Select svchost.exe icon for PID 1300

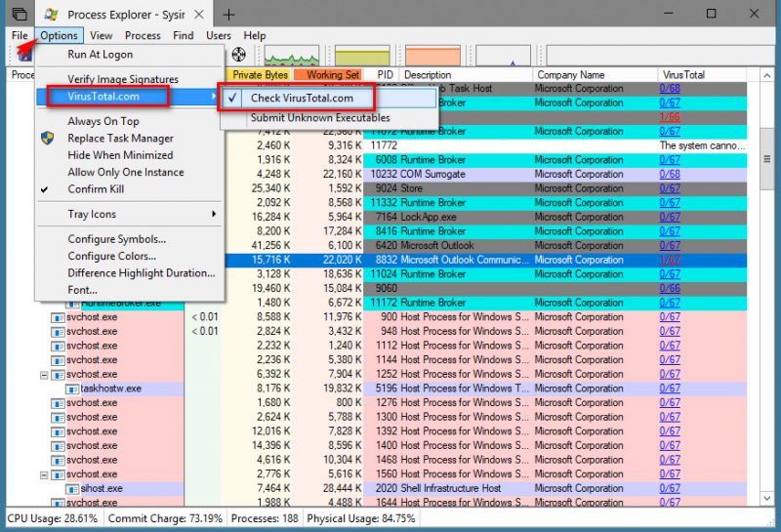(x=59, y=418)
